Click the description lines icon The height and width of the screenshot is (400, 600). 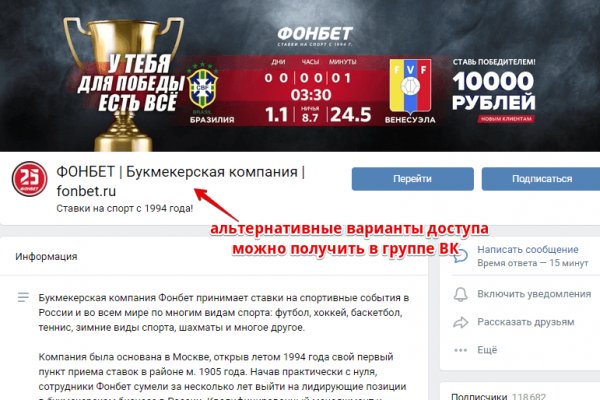pyautogui.click(x=23, y=297)
